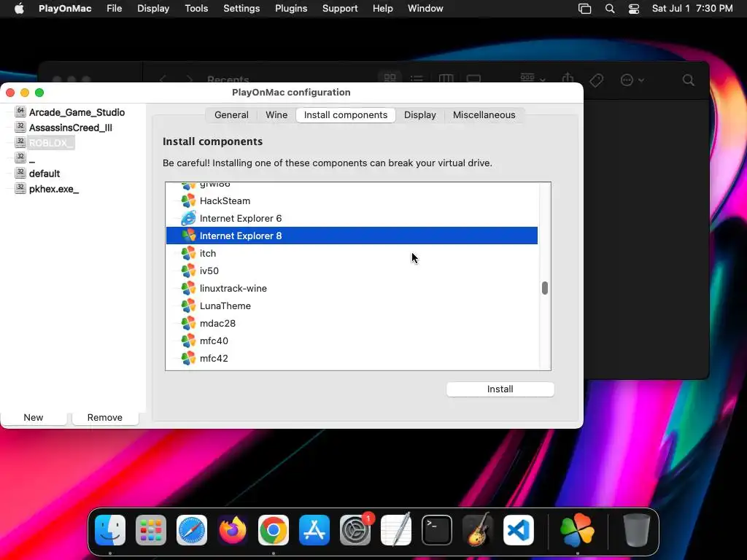The width and height of the screenshot is (747, 560).
Task: Open the File menu
Action: [115, 9]
